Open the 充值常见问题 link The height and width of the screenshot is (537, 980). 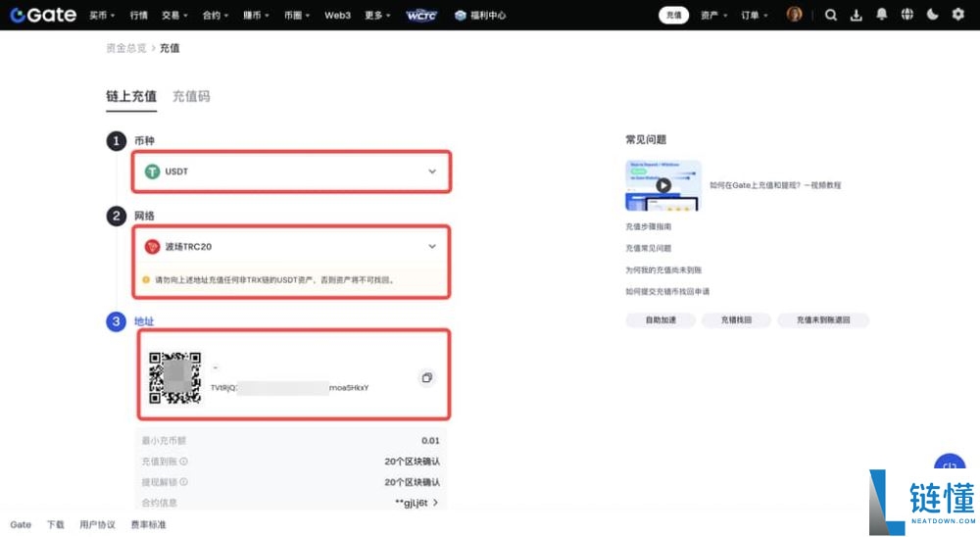tap(648, 248)
